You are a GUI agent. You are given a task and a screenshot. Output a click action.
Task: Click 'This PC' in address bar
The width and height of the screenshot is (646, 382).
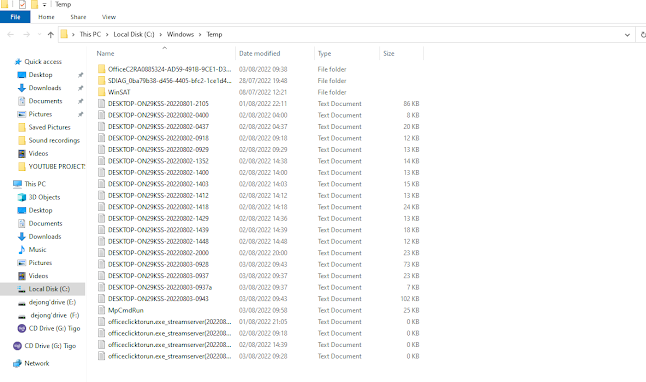[x=90, y=34]
